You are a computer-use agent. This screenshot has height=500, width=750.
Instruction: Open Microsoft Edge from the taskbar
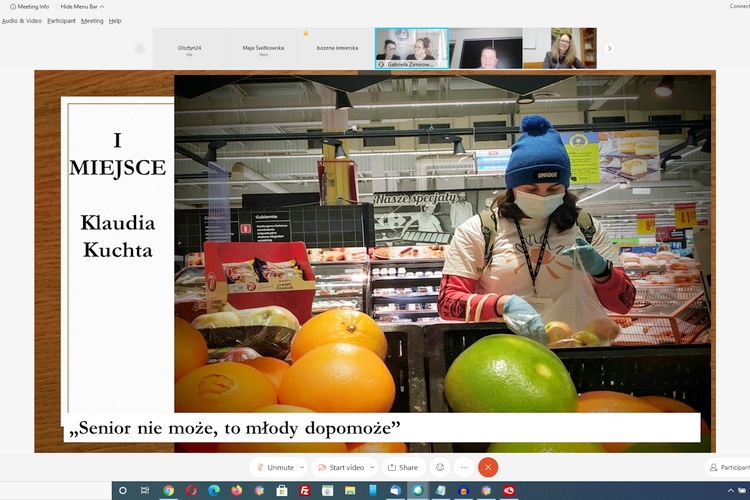coord(214,491)
